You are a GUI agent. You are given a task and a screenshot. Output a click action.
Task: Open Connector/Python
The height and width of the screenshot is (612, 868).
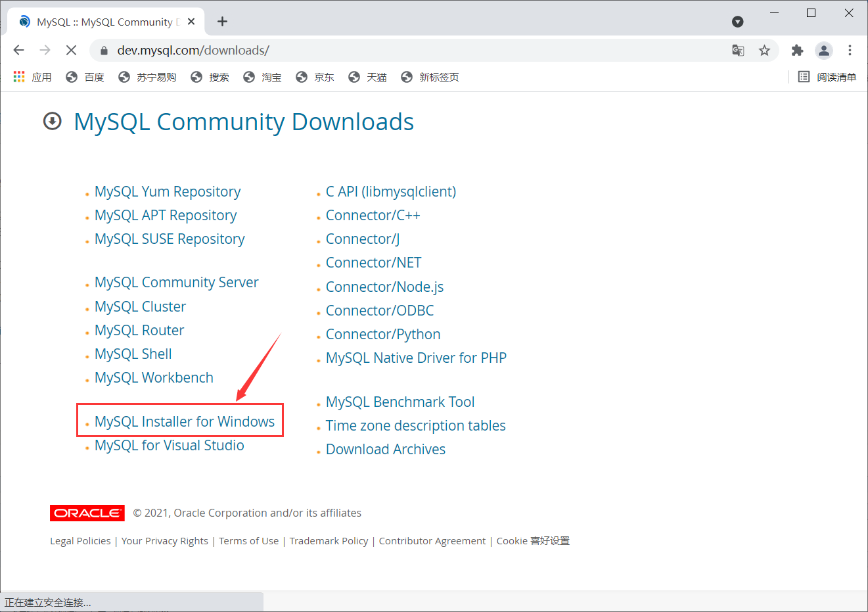coord(383,334)
